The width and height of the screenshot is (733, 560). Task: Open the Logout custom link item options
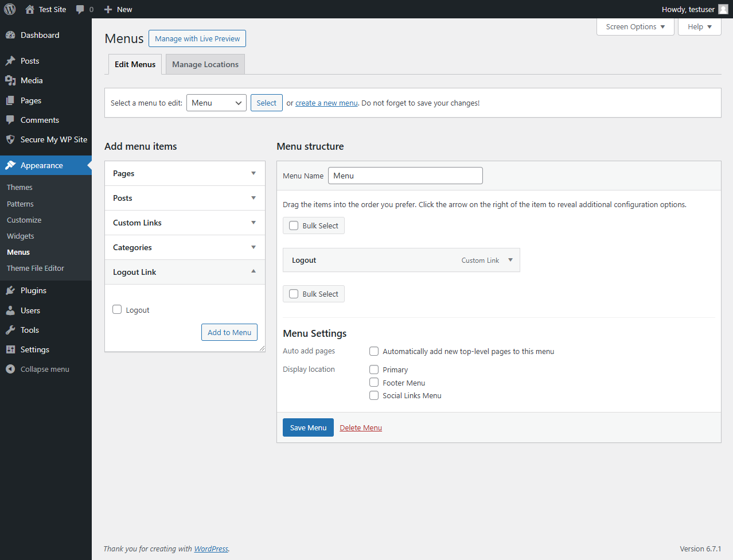pos(510,260)
